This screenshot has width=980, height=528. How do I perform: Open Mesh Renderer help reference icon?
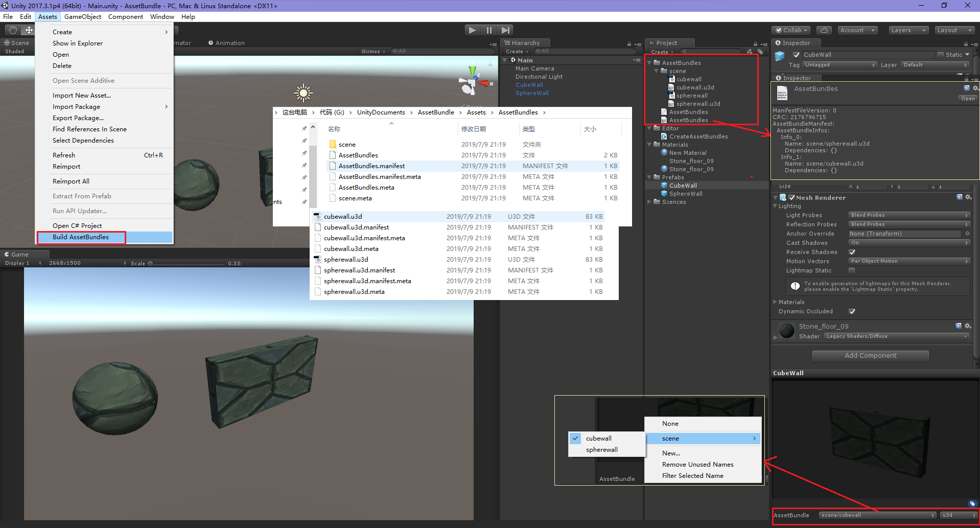[x=959, y=197]
